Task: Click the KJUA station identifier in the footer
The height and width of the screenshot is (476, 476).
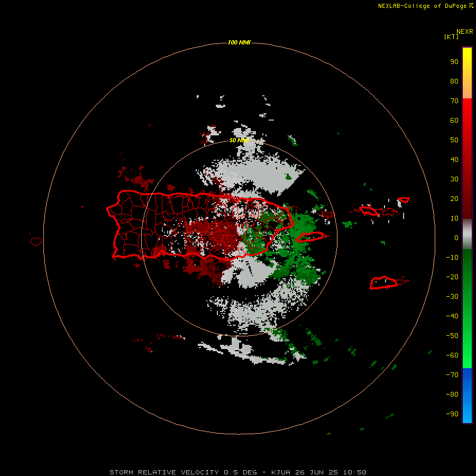Action: coord(281,472)
